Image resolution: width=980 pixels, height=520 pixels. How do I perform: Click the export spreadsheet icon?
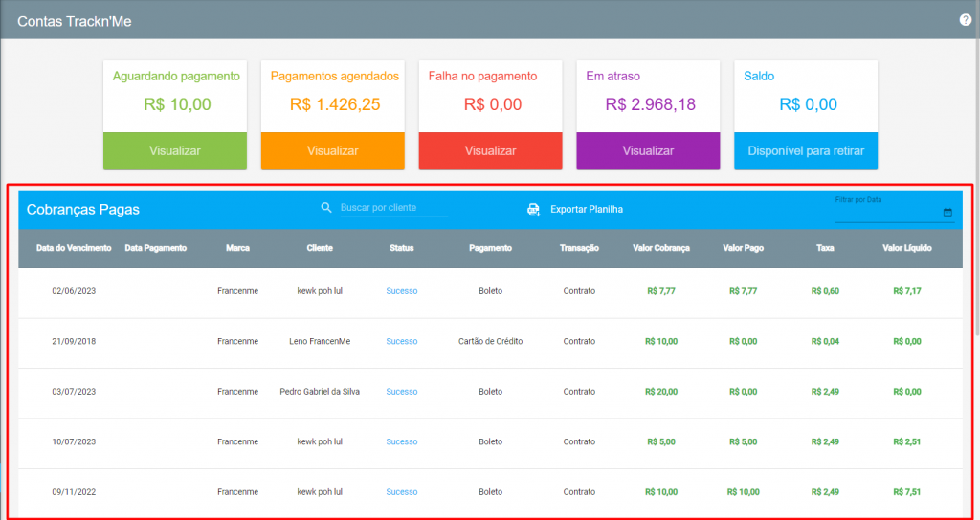[533, 209]
